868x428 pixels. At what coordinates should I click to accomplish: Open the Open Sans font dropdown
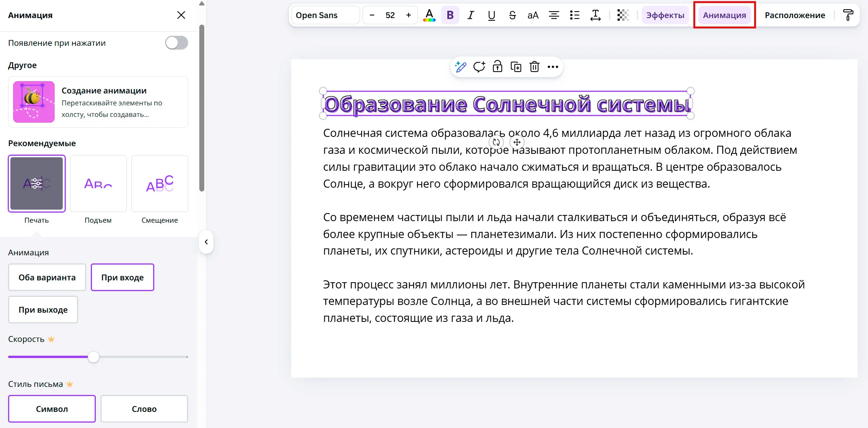[325, 15]
